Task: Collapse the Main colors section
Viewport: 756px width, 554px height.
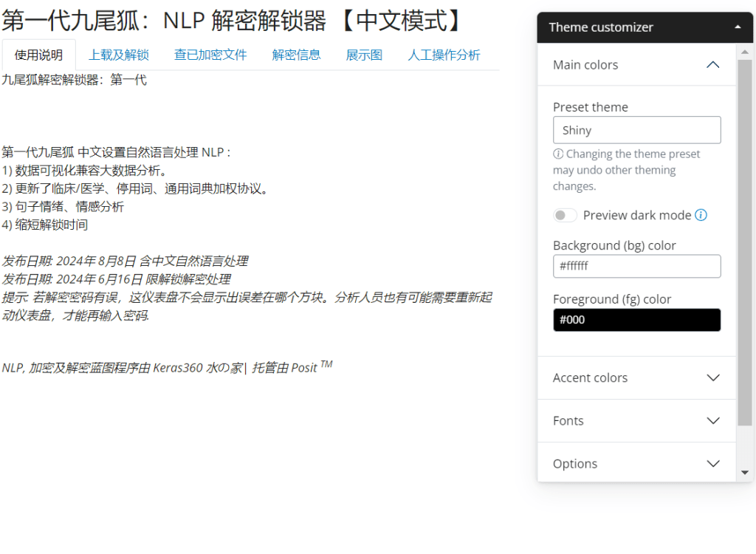Action: (x=712, y=65)
